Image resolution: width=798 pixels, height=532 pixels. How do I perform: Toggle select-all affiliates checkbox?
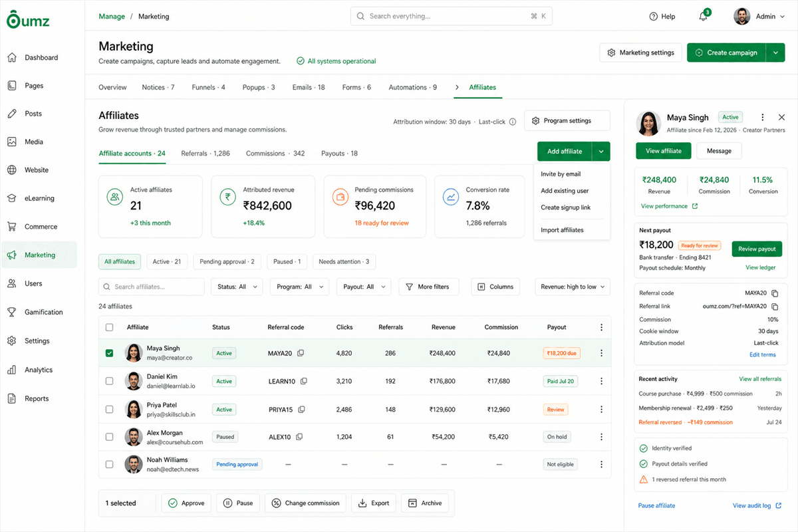(110, 327)
